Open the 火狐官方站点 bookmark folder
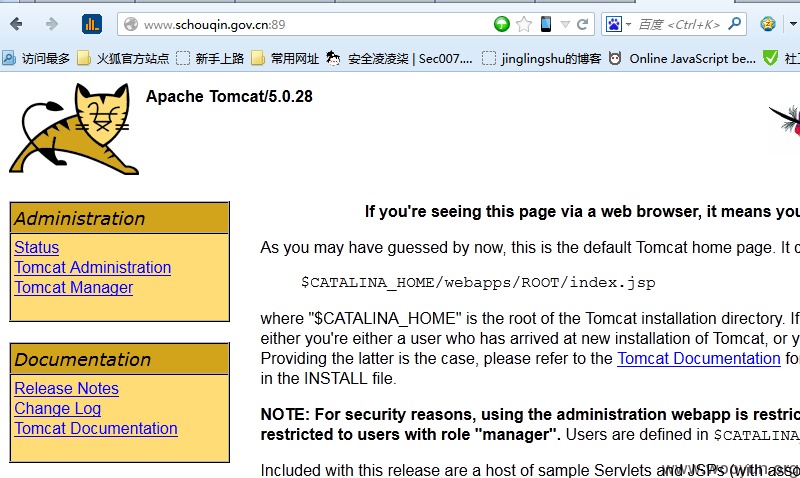The width and height of the screenshot is (800, 478). [x=123, y=59]
